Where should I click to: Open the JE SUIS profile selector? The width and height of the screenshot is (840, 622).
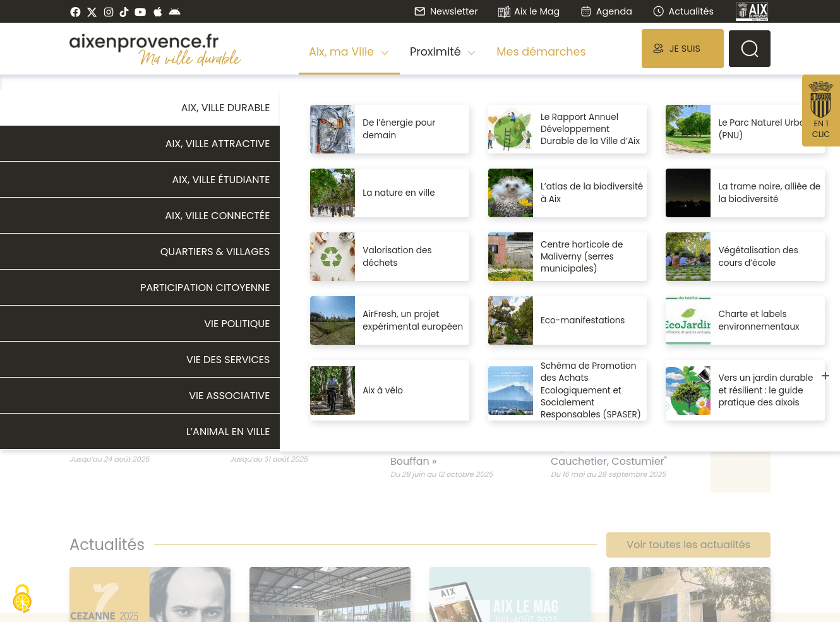[x=682, y=49]
